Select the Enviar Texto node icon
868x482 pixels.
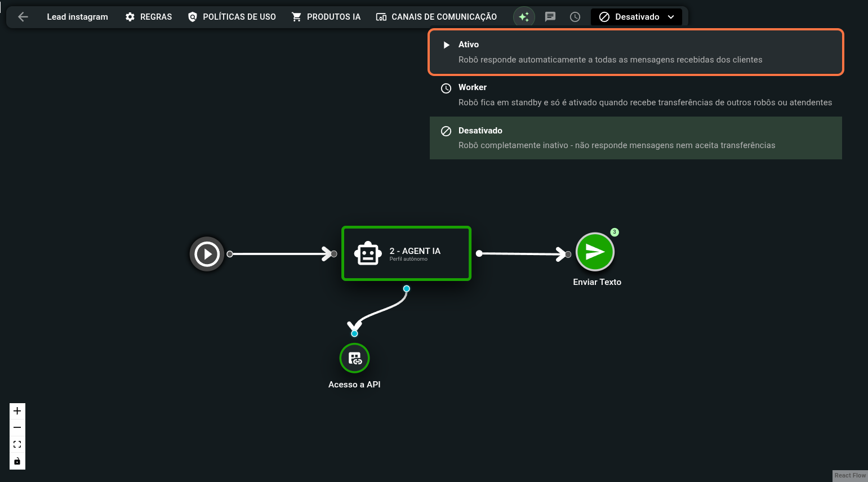[x=595, y=252]
